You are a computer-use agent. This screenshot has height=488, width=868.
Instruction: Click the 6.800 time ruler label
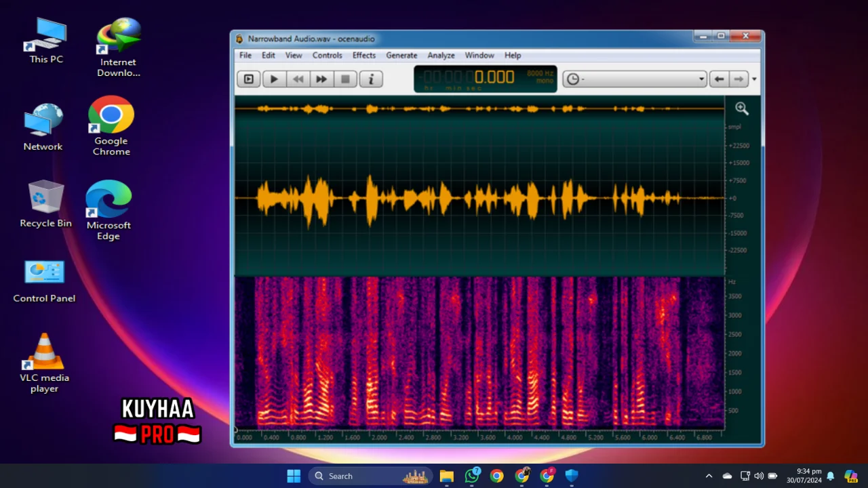(x=704, y=437)
